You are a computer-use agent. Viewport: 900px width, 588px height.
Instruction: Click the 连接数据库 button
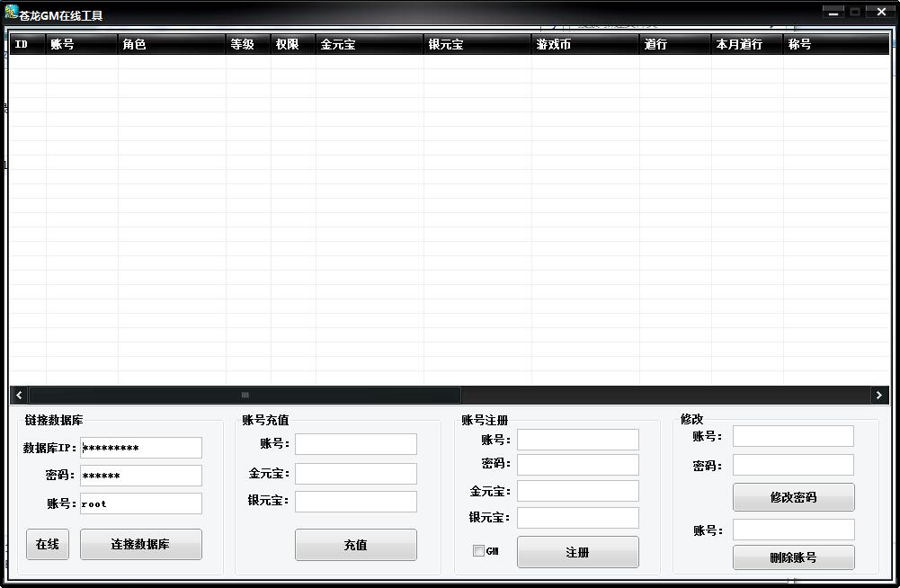140,544
